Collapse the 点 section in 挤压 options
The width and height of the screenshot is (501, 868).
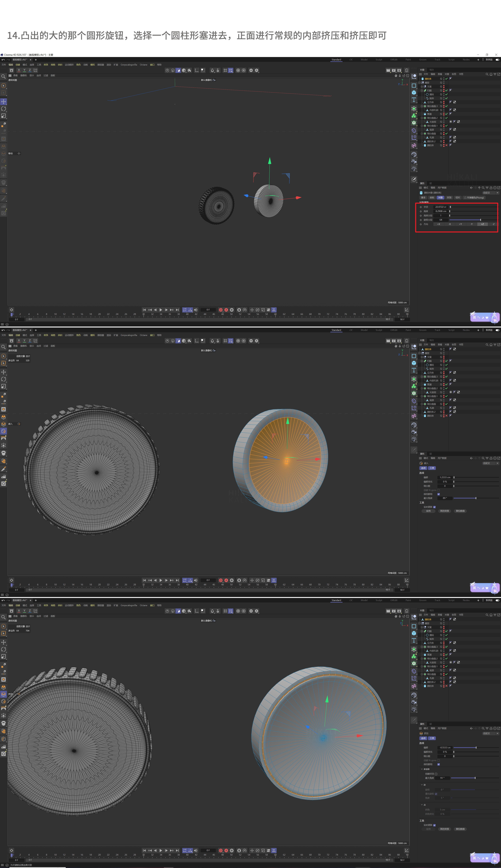coord(422,805)
